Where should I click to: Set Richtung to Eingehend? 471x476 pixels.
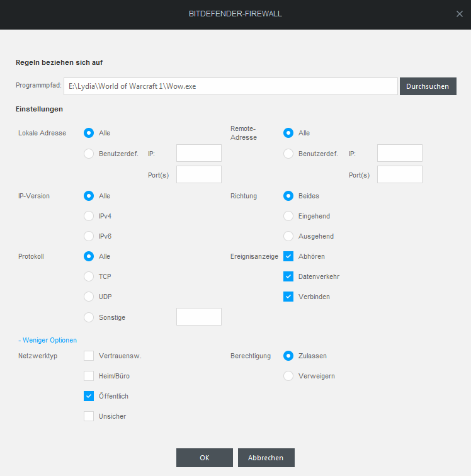(x=288, y=216)
